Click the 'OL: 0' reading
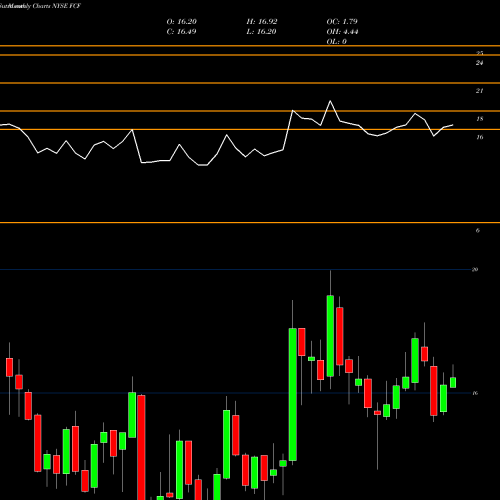 (x=337, y=42)
